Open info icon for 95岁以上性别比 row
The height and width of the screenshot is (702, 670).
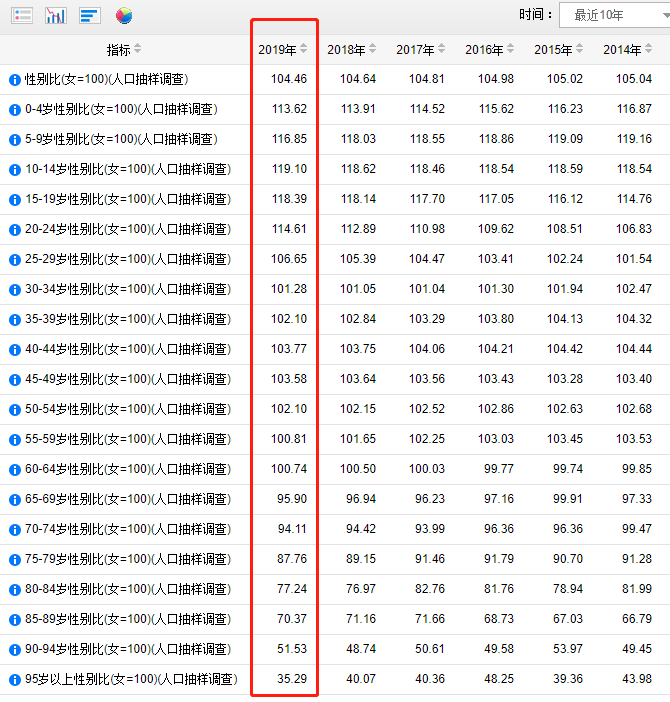click(x=15, y=680)
